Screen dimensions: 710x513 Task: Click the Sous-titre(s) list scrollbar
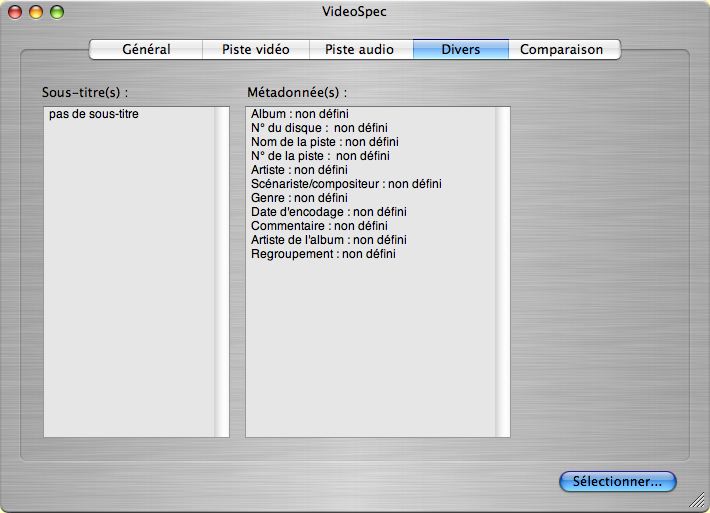pos(222,272)
